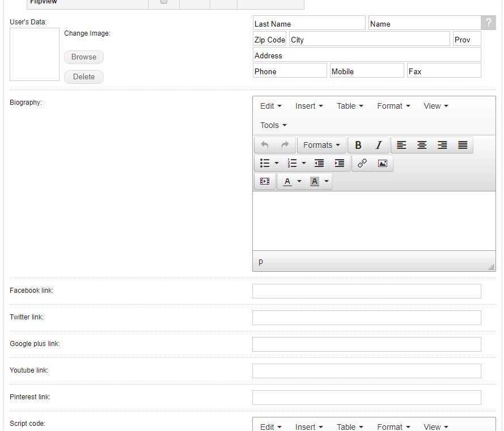Click the Facebook link input field
Viewport: 504px width, 431px height.
[366, 291]
